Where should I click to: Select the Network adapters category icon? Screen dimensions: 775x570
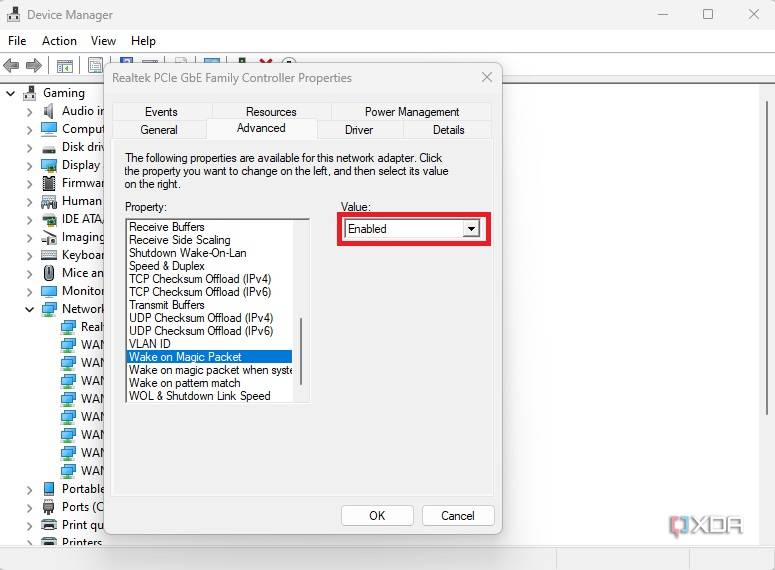(49, 309)
